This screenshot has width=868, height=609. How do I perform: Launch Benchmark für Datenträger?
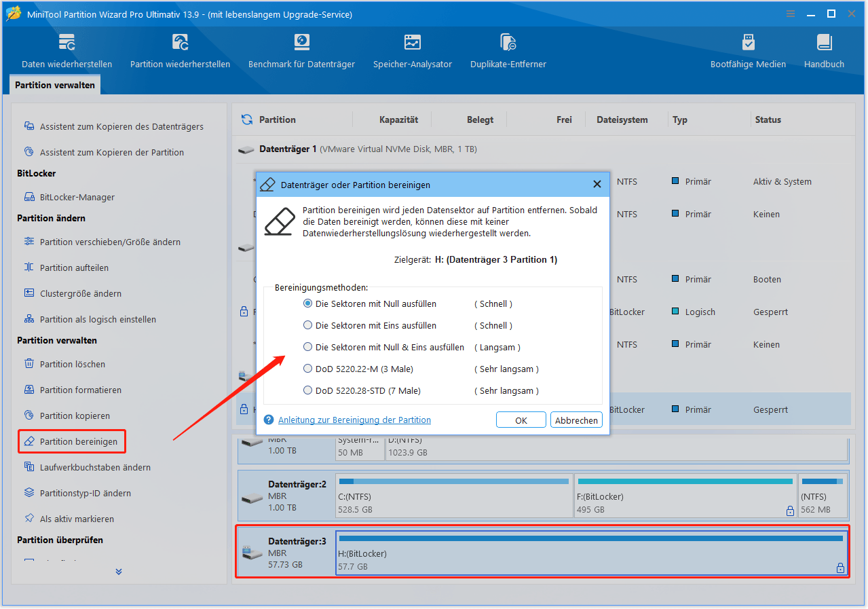pyautogui.click(x=301, y=51)
